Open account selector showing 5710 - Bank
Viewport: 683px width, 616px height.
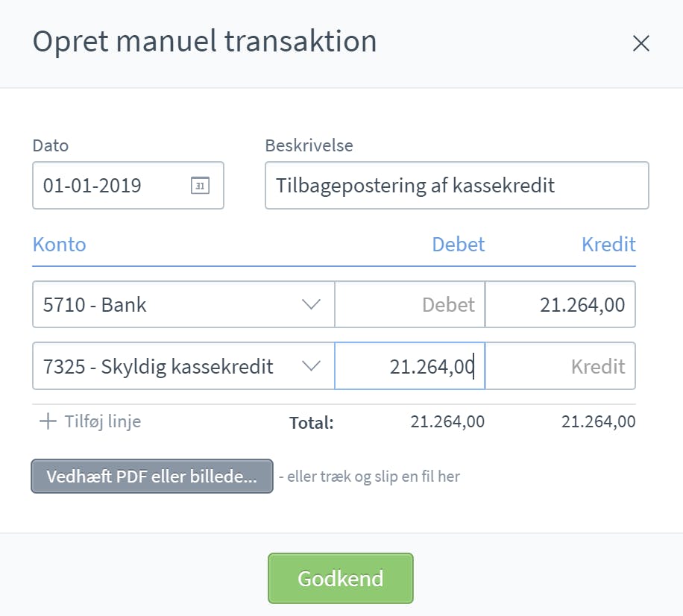[x=183, y=304]
